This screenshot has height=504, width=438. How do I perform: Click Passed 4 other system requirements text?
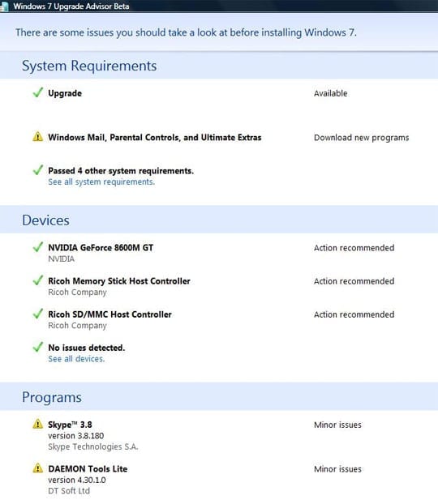(121, 171)
